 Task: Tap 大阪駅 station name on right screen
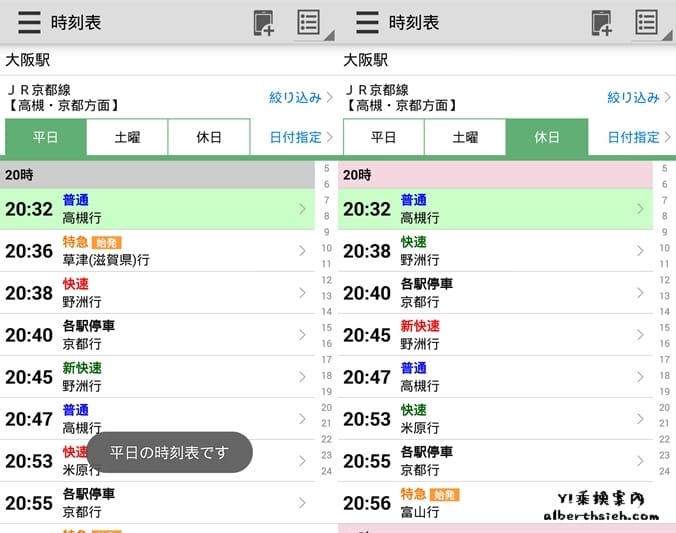click(366, 60)
